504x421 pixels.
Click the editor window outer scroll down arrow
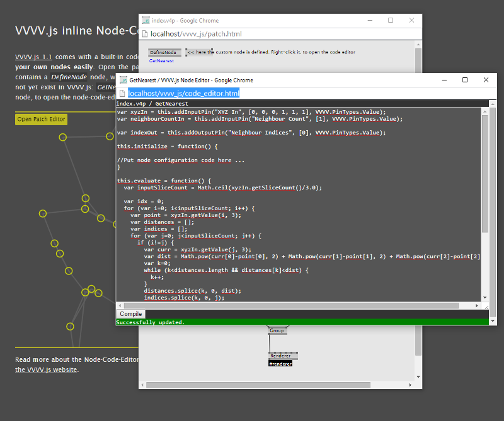tap(493, 321)
